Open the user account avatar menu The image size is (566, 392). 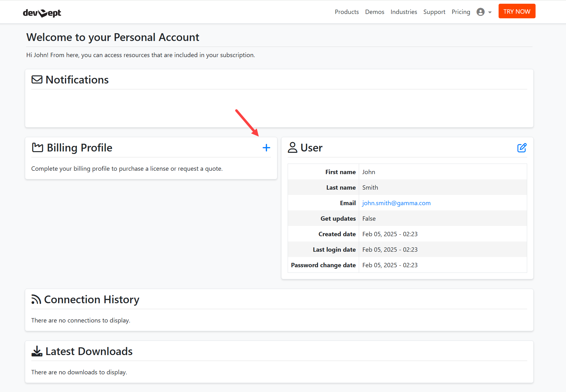[x=481, y=12]
